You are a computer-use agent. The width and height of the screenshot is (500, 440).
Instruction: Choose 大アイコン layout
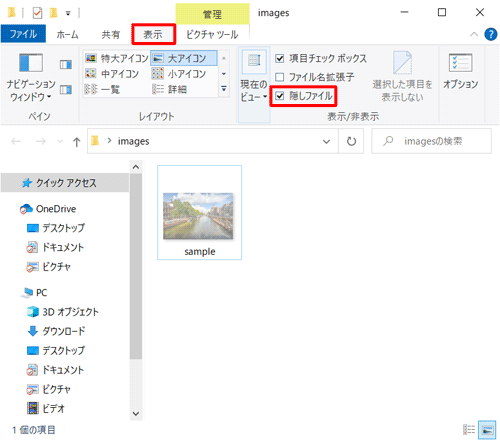coord(184,58)
